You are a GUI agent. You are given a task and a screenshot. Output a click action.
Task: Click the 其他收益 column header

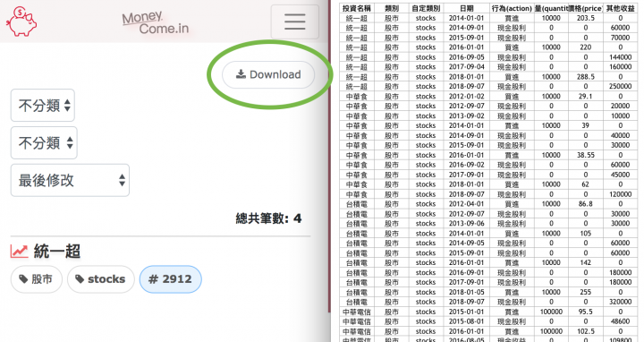(x=620, y=8)
